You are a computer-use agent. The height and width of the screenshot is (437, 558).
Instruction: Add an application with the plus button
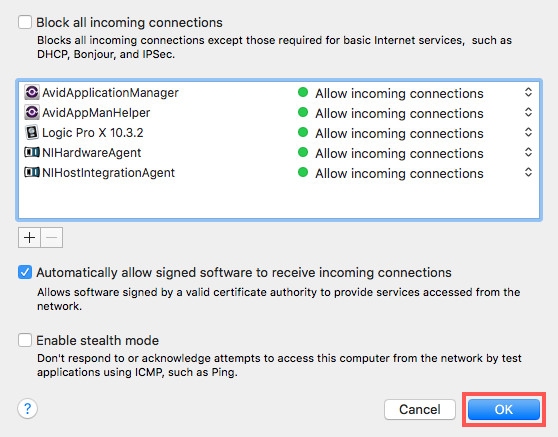coord(30,237)
